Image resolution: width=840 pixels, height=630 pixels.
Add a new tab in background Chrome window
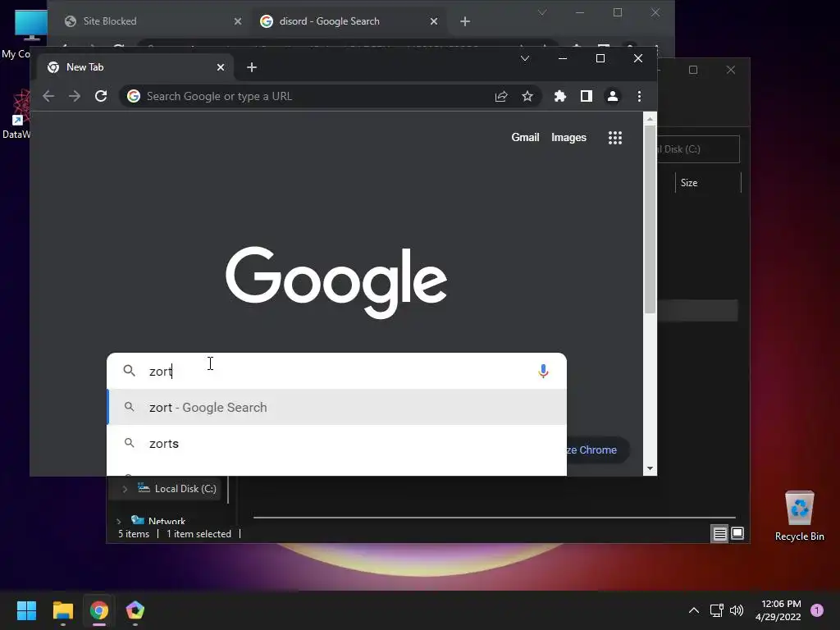[465, 21]
